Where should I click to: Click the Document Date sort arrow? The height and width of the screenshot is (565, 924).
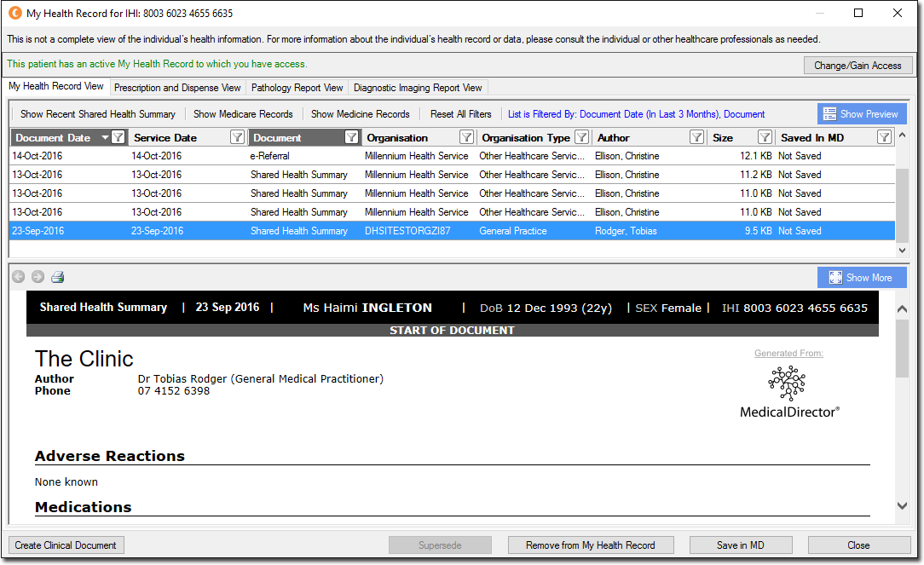[105, 137]
